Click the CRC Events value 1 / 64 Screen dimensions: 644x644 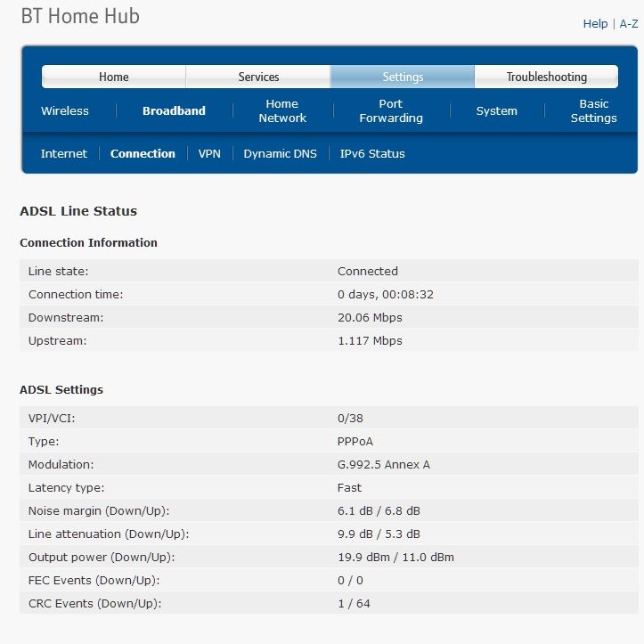point(354,604)
